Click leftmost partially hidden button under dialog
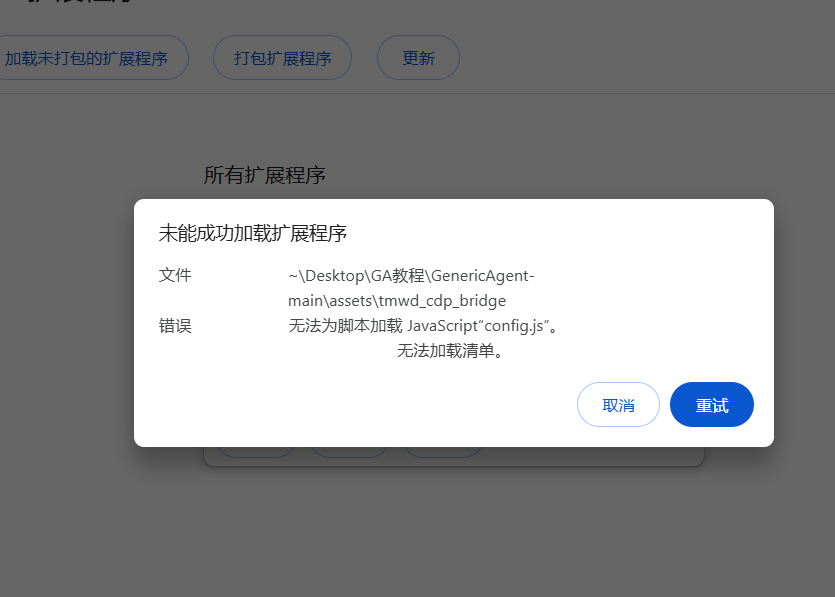The image size is (835, 597). [x=256, y=452]
